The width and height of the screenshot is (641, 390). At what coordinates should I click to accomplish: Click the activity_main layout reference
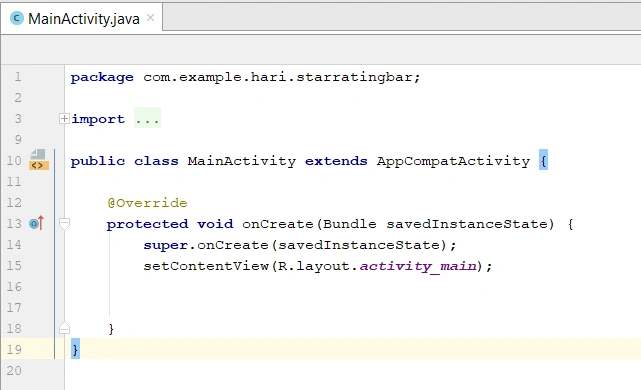[418, 267]
